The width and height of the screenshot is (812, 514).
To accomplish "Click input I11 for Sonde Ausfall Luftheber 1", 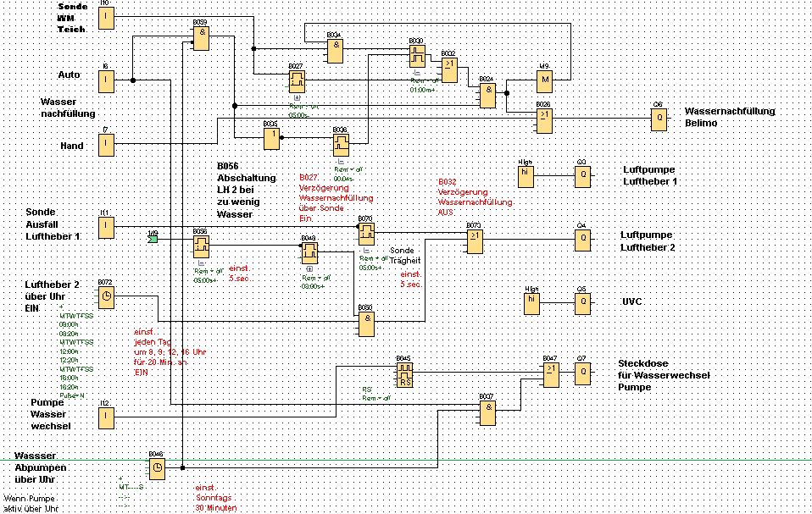I will tap(106, 228).
